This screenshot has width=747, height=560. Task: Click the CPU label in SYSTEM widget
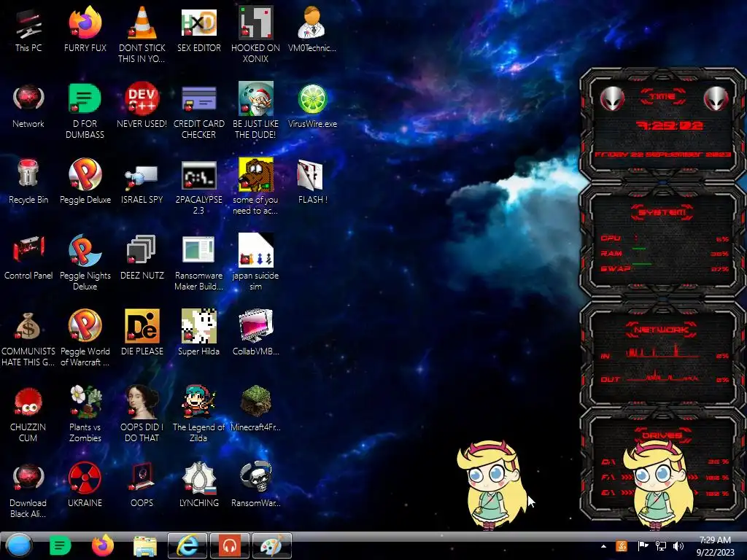pyautogui.click(x=611, y=238)
